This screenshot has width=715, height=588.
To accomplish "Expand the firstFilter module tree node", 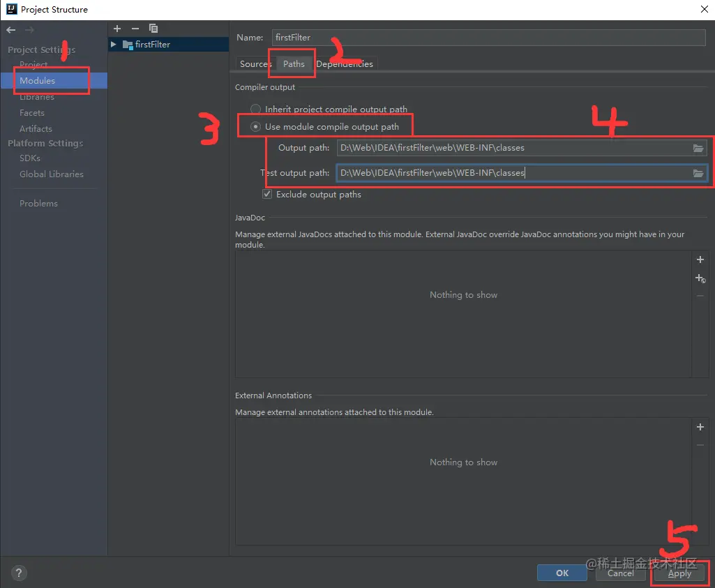I will (x=114, y=44).
